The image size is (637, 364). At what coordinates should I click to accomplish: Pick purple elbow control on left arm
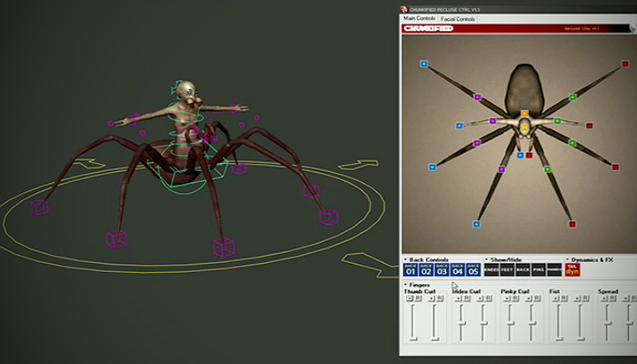pyautogui.click(x=493, y=121)
